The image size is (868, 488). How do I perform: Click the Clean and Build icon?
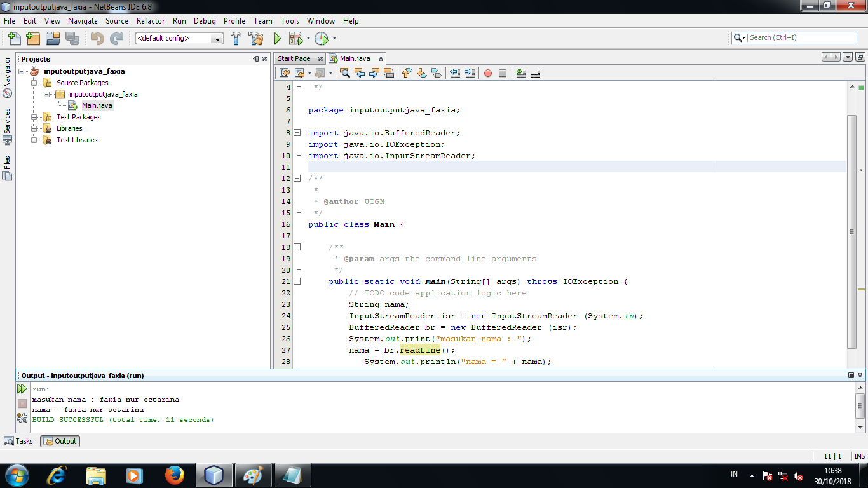pos(257,38)
